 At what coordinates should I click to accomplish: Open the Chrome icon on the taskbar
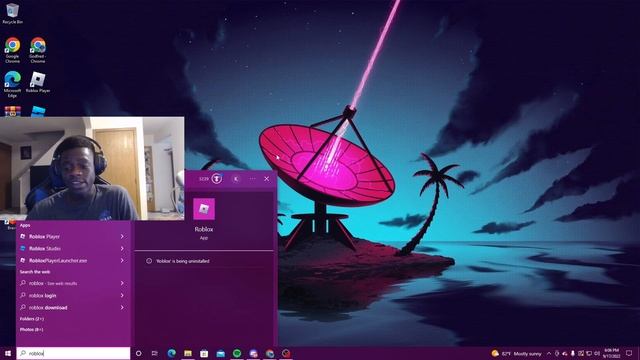point(270,353)
